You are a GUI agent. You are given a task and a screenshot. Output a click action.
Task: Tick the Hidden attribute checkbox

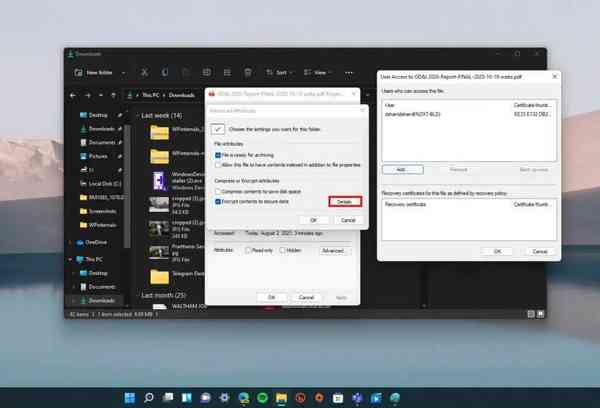tap(282, 250)
